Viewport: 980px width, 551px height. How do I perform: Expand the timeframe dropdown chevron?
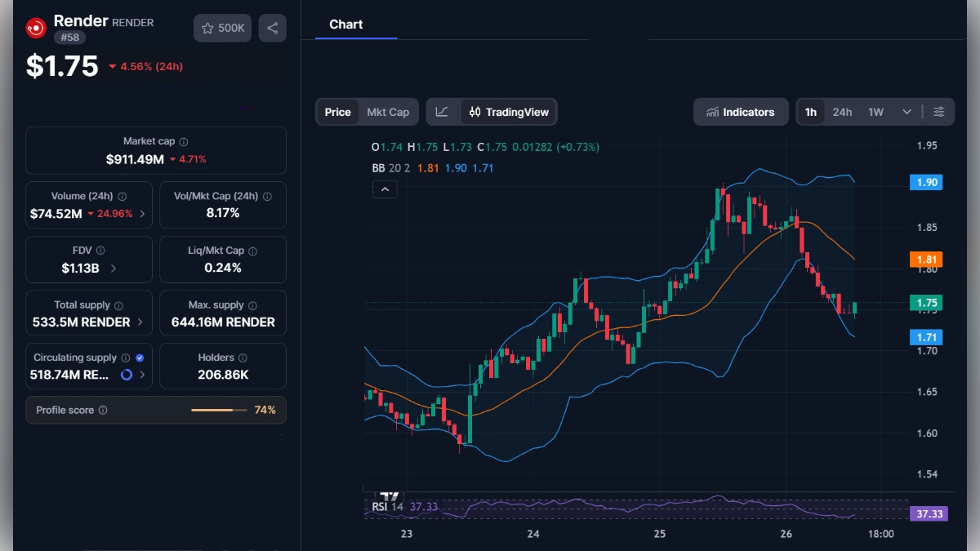tap(906, 112)
